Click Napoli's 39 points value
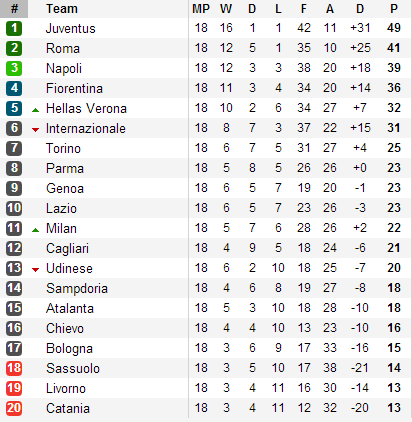 pyautogui.click(x=394, y=68)
